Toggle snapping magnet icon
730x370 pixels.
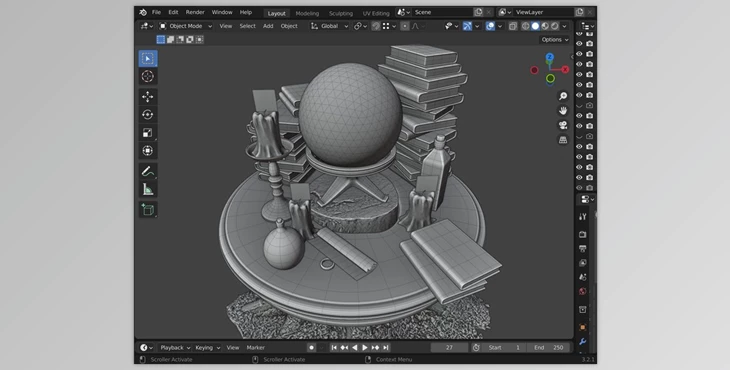pos(376,26)
